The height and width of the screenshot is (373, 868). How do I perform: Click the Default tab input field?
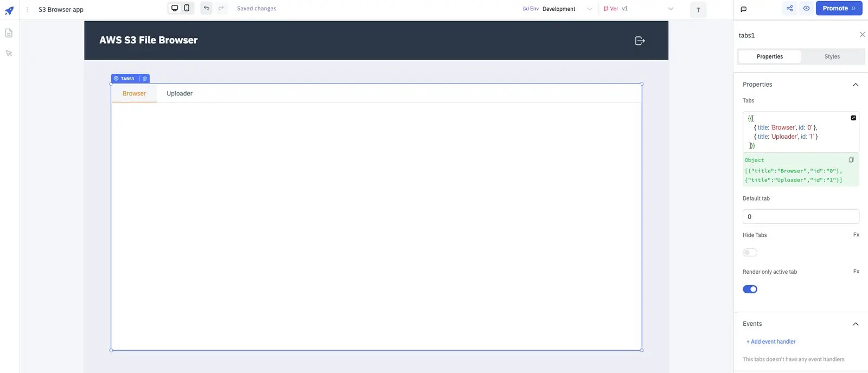[801, 216]
